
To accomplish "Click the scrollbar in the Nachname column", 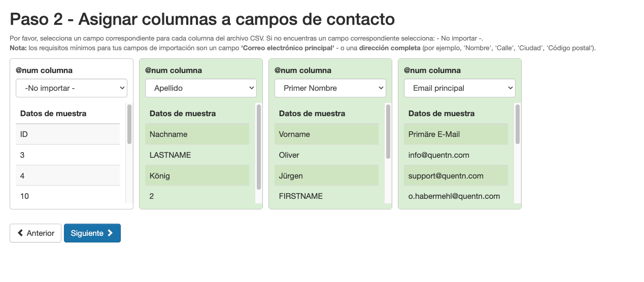I will pos(259,147).
